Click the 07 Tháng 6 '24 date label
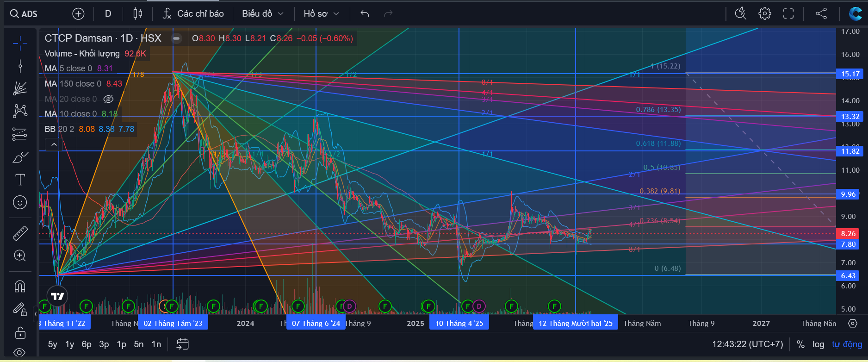Viewport: 868px width, 362px height. coord(316,323)
